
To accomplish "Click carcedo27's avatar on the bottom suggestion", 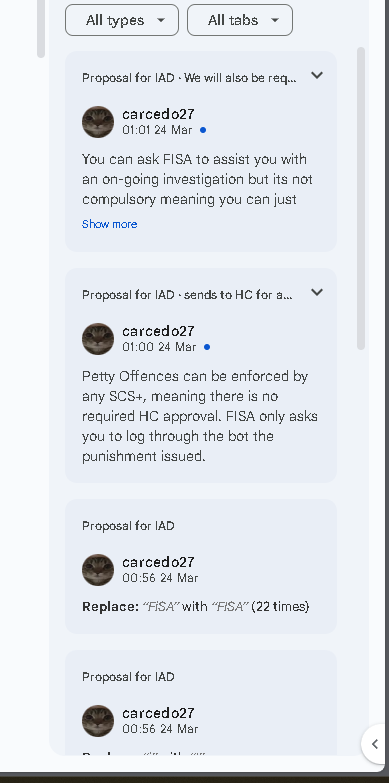I will 98,721.
